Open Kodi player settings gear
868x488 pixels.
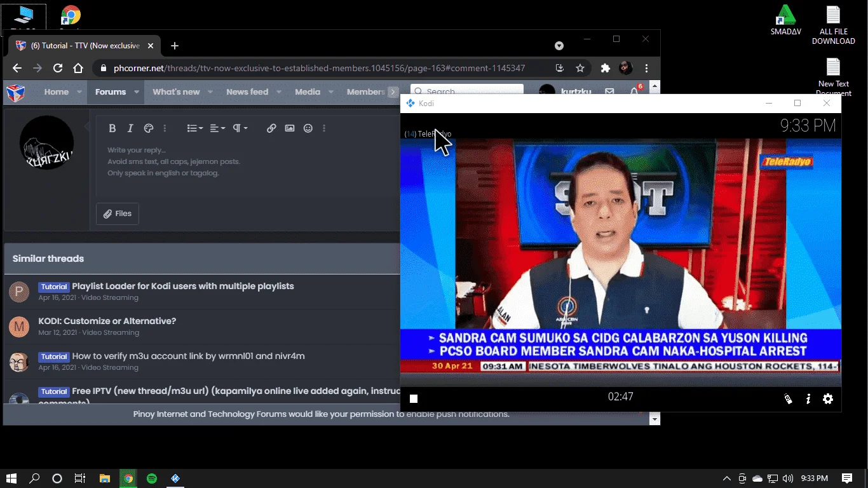click(x=828, y=399)
